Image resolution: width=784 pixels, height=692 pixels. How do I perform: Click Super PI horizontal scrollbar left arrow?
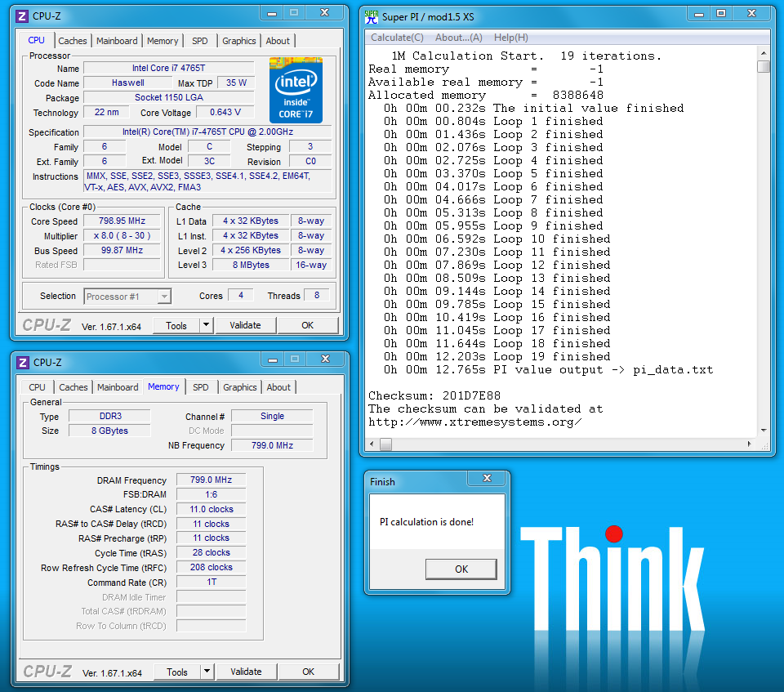point(372,444)
